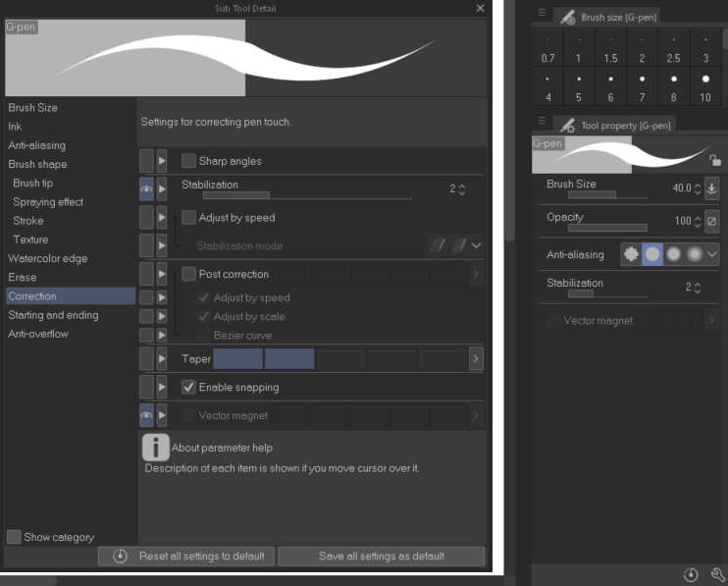Image resolution: width=728 pixels, height=586 pixels.
Task: Open the Watercolor edge category
Action: (47, 258)
